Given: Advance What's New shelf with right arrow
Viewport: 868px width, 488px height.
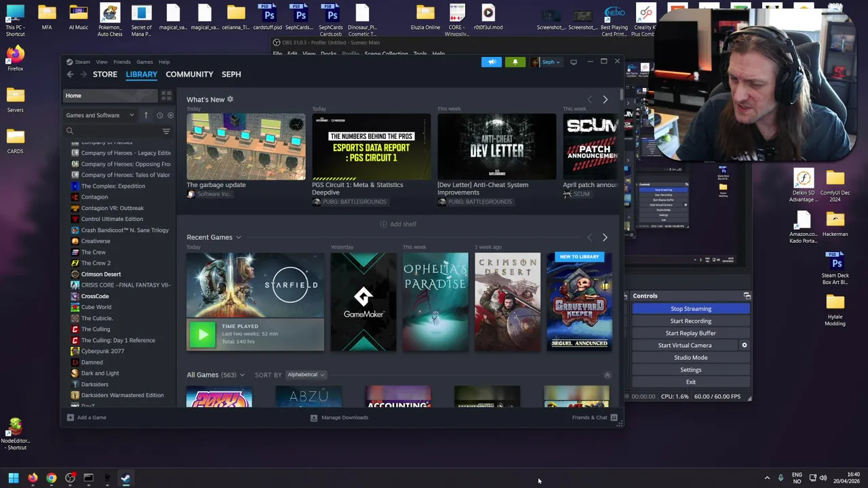Looking at the screenshot, I should pos(605,100).
